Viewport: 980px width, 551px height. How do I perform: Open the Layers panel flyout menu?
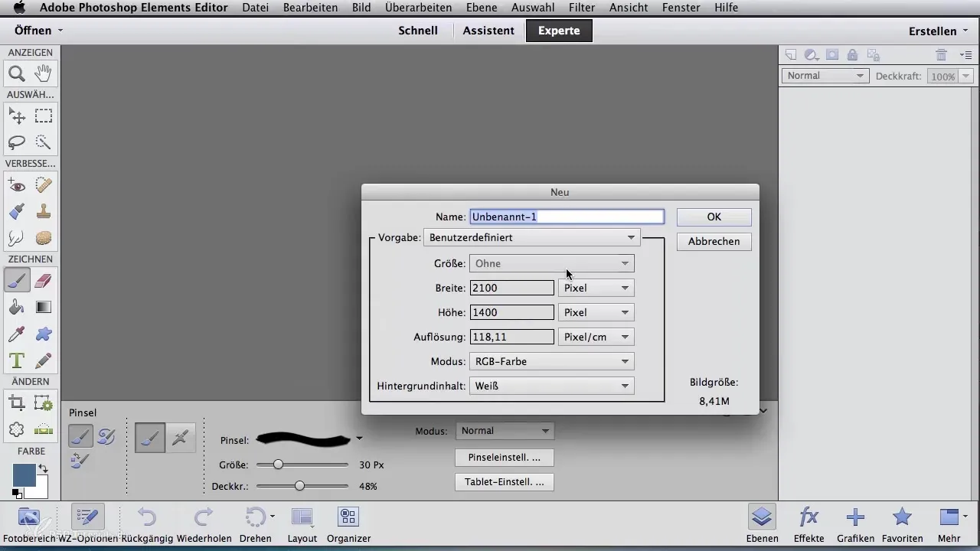[x=965, y=55]
